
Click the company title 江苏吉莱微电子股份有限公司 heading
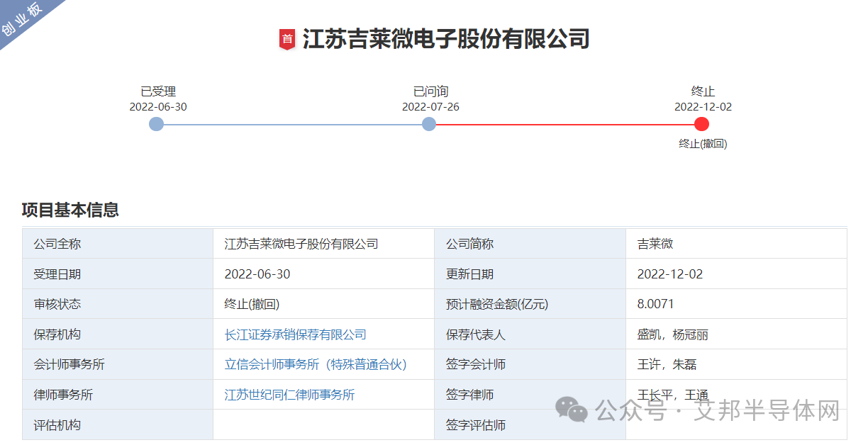446,39
